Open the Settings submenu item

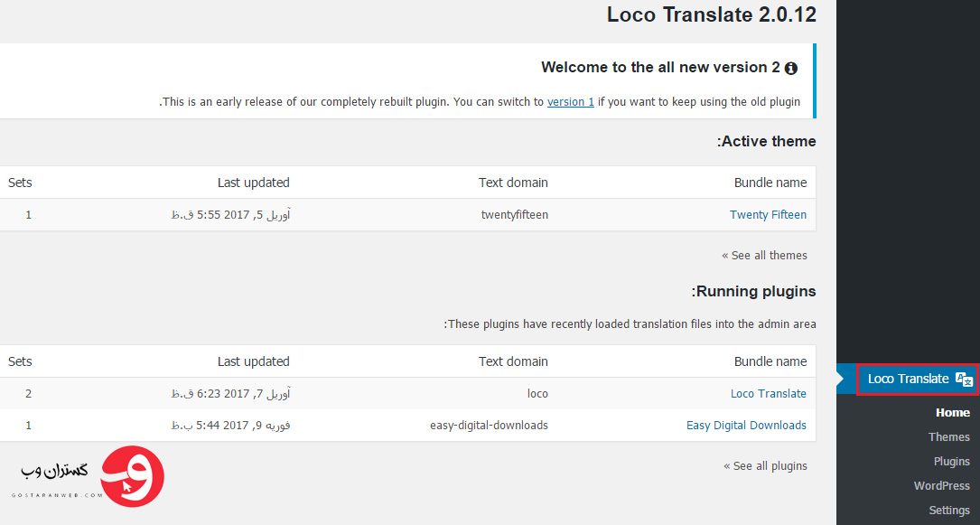click(949, 510)
